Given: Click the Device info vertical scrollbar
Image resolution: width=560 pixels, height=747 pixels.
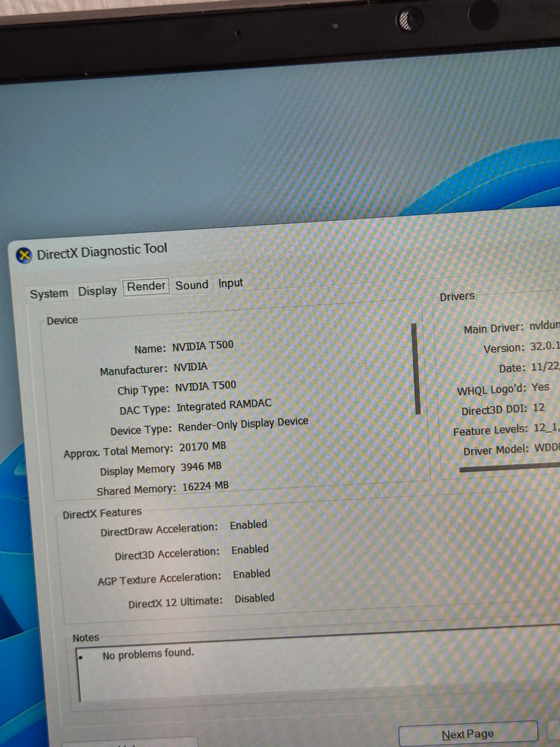Looking at the screenshot, I should tap(416, 369).
